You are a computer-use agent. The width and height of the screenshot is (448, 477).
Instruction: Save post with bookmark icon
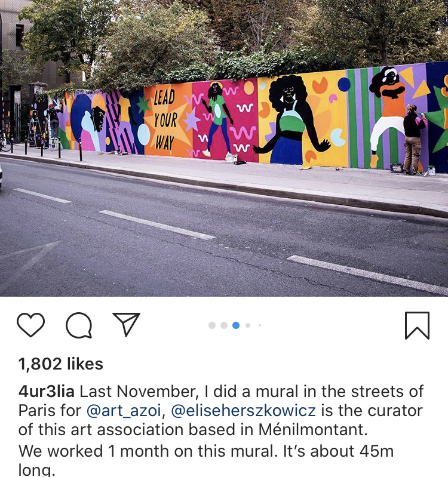[x=417, y=325]
